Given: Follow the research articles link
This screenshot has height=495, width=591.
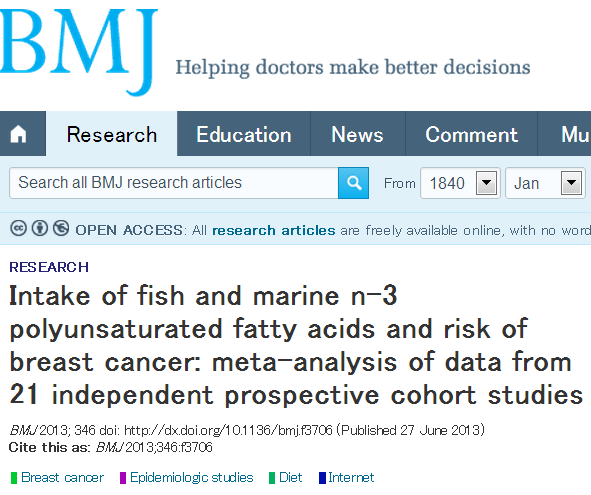Looking at the screenshot, I should [x=274, y=230].
